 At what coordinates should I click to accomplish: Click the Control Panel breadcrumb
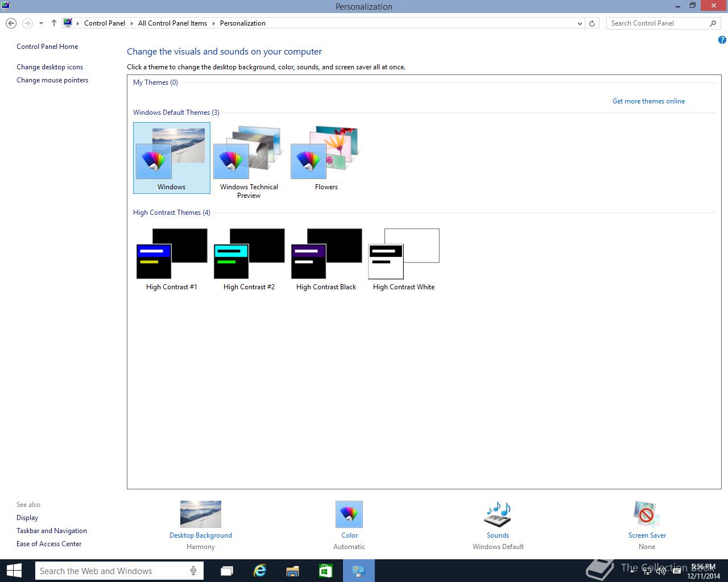[x=105, y=23]
